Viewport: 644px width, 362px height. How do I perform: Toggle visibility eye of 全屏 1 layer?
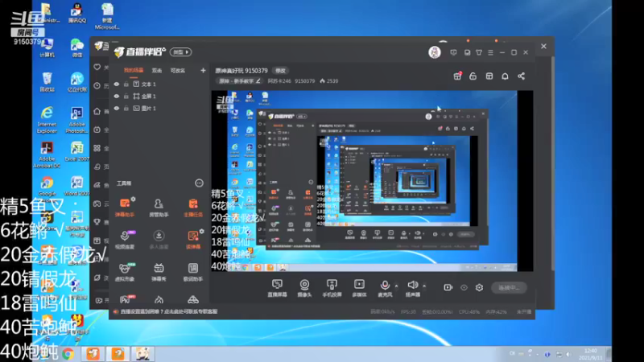click(x=117, y=96)
